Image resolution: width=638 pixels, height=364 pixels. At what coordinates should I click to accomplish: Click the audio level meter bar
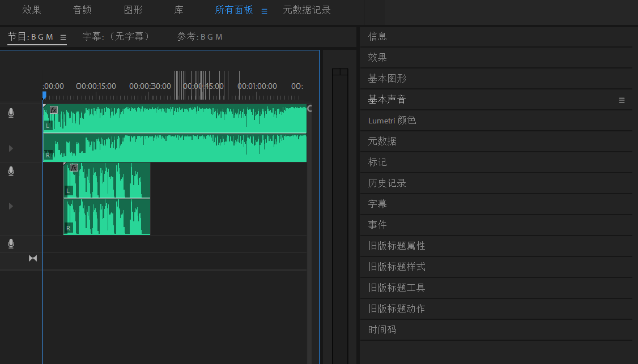[x=340, y=217]
